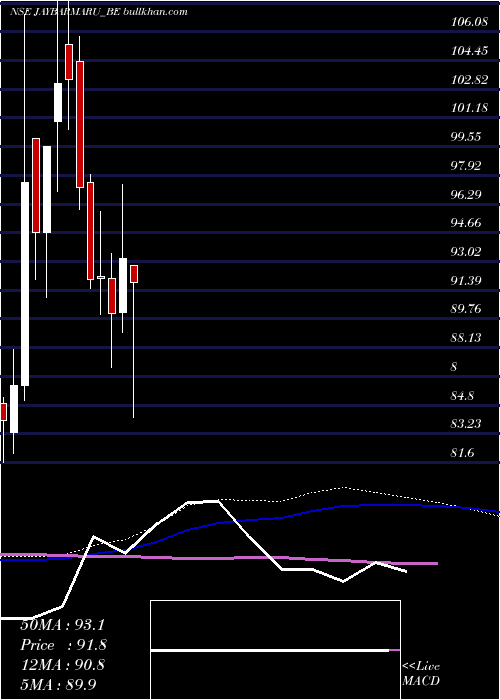Click the 50MA : 93.1 legend text
This screenshot has height=700, width=500.
click(x=62, y=625)
